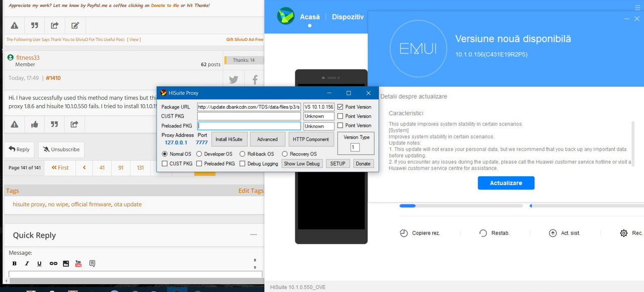Apply italic in Quick Reply editor
This screenshot has height=292, width=644.
point(27,263)
